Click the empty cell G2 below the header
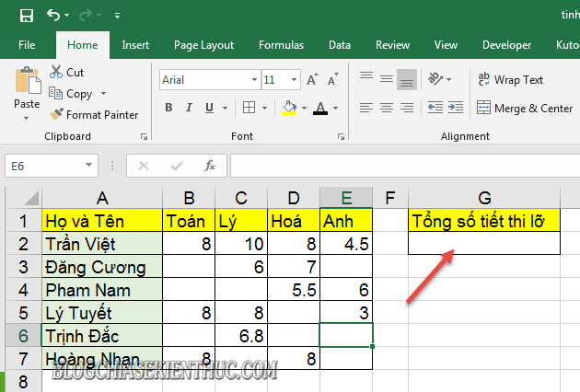Viewport: 580px width, 392px height. [x=484, y=243]
